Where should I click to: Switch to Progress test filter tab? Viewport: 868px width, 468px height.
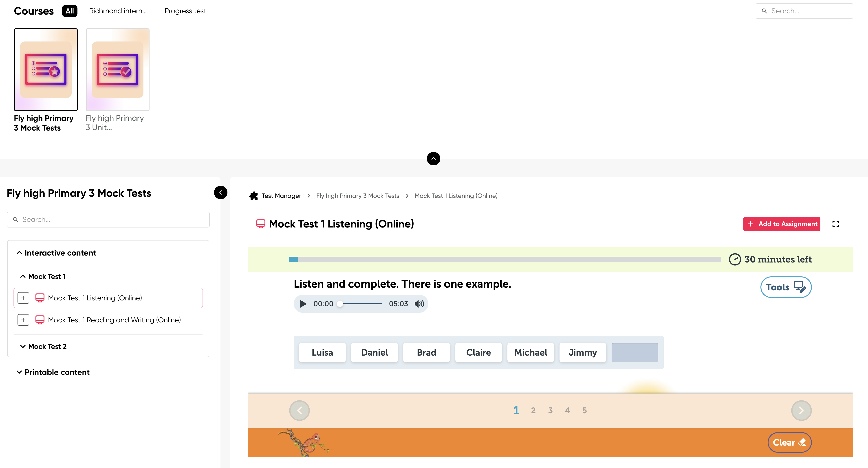185,11
